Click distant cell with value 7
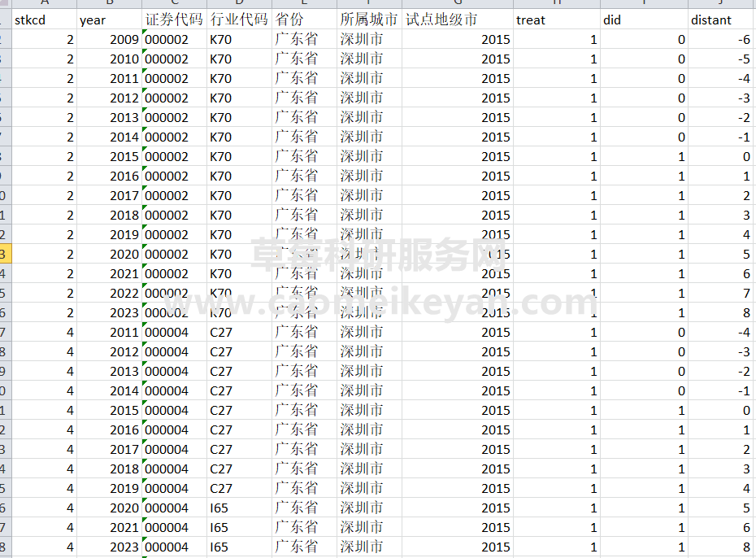Image resolution: width=756 pixels, height=558 pixels. click(x=722, y=293)
